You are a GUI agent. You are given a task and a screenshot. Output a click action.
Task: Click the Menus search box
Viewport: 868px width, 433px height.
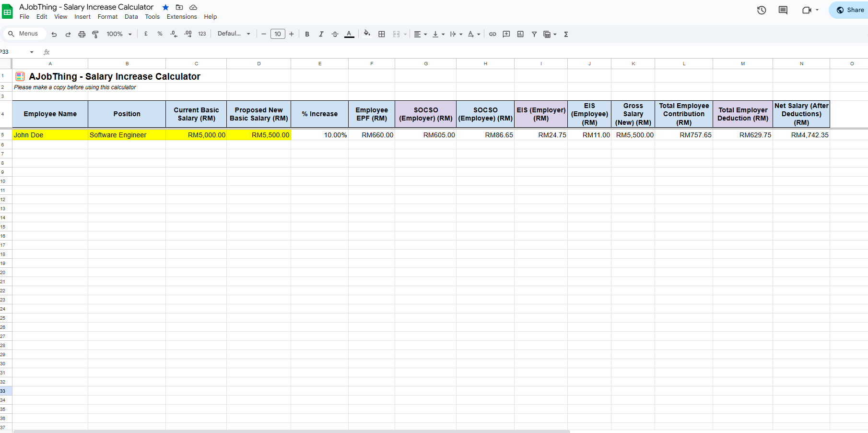[25, 34]
